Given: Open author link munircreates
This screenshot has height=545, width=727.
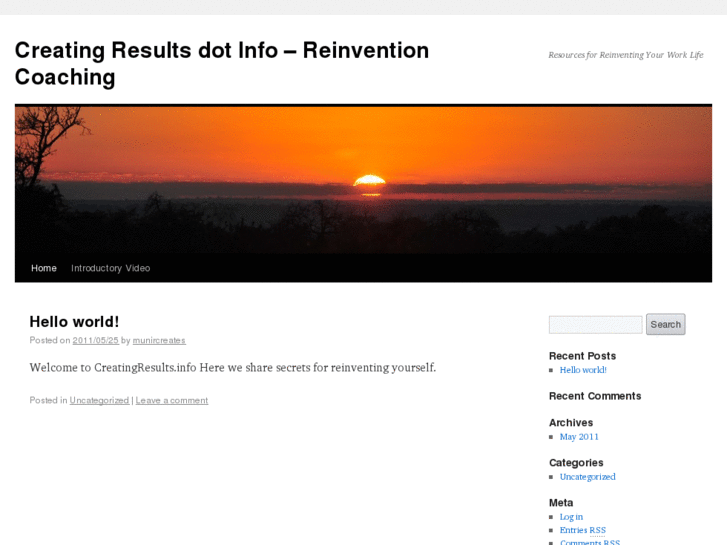Looking at the screenshot, I should 159,340.
